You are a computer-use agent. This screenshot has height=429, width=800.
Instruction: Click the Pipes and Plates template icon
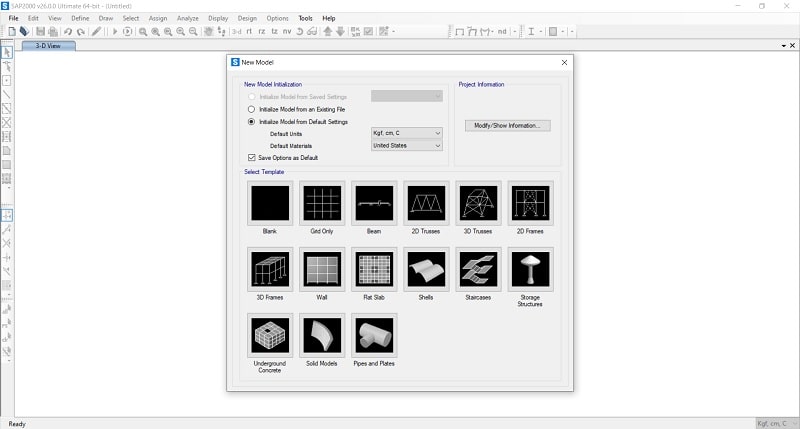click(x=374, y=335)
